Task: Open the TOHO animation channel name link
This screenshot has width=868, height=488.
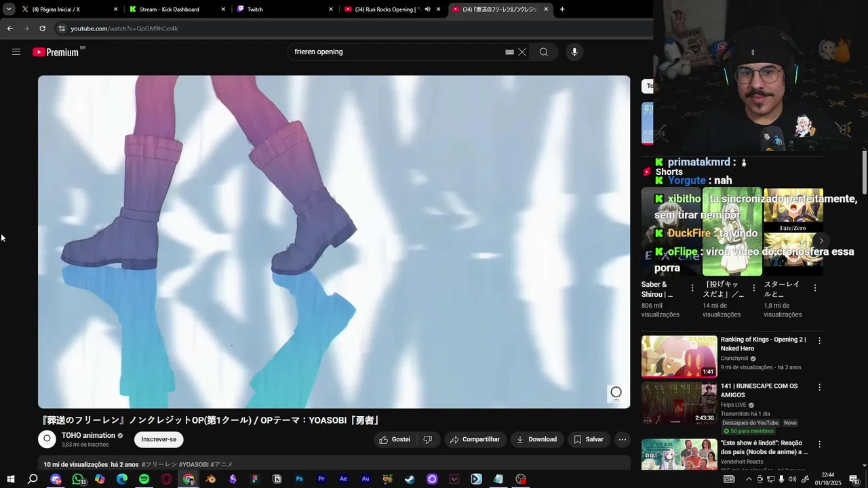Action: [x=88, y=436]
